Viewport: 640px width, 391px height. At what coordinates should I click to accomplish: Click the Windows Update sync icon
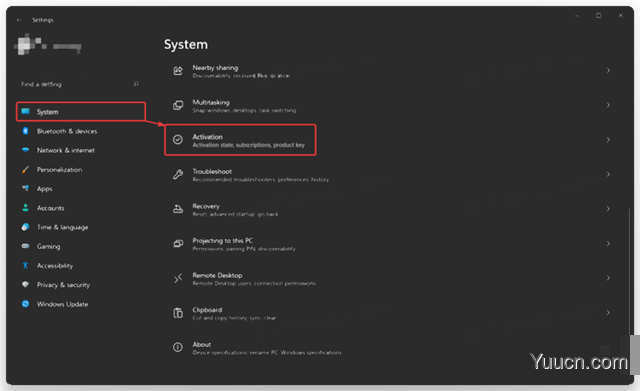[x=25, y=304]
